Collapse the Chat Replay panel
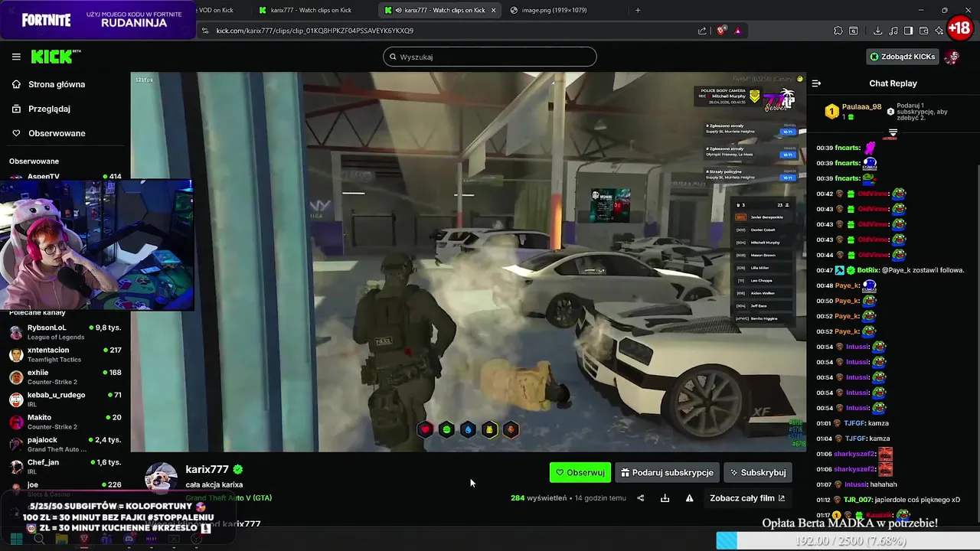The height and width of the screenshot is (551, 980). point(816,83)
